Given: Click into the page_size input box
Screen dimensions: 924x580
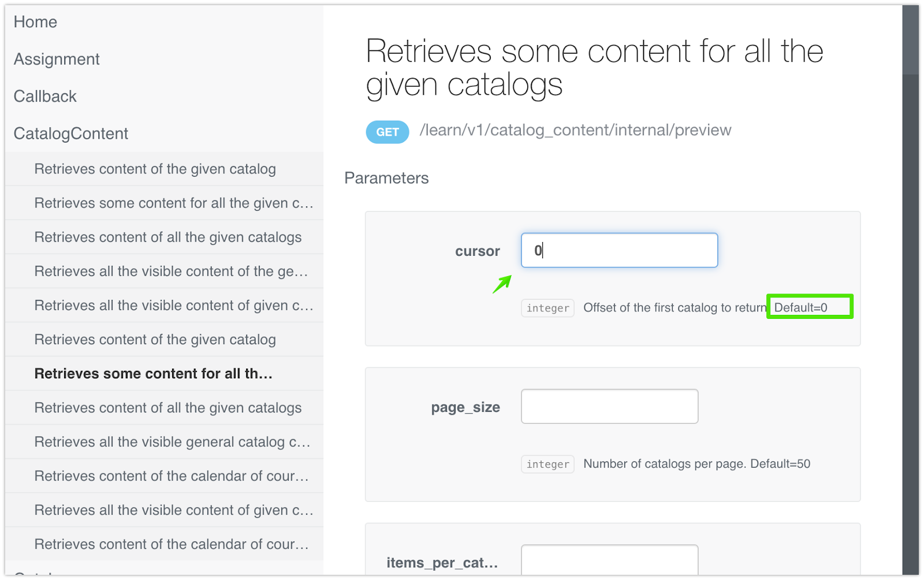Looking at the screenshot, I should pos(609,406).
